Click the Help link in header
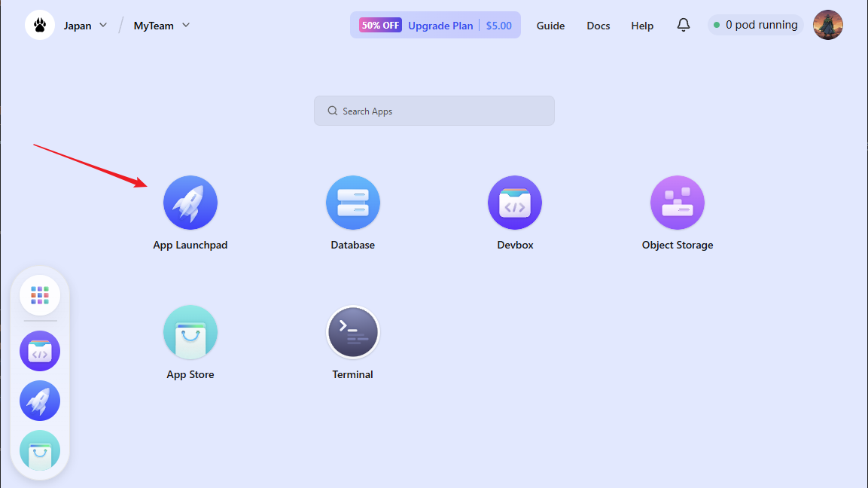The image size is (868, 488). point(642,26)
